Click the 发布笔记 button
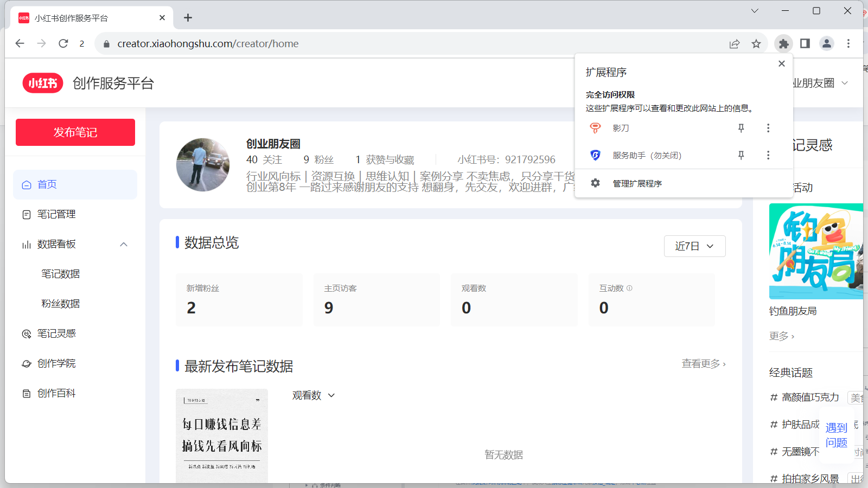The image size is (868, 488). tap(75, 132)
